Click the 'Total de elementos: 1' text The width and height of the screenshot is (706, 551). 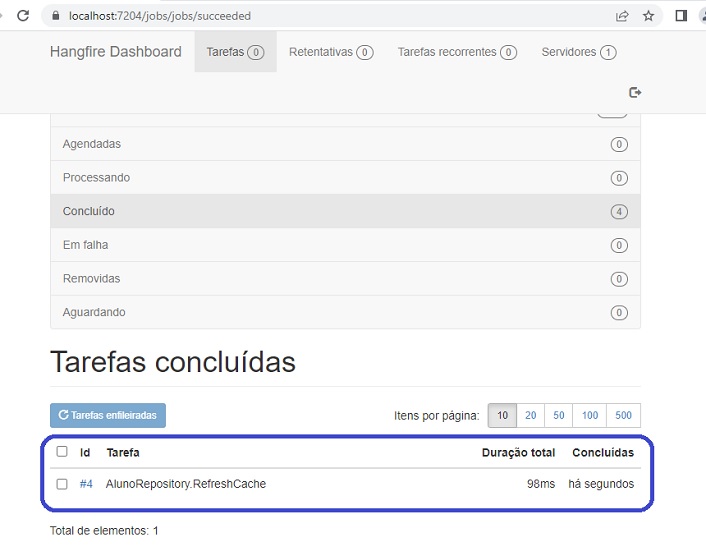coord(104,531)
